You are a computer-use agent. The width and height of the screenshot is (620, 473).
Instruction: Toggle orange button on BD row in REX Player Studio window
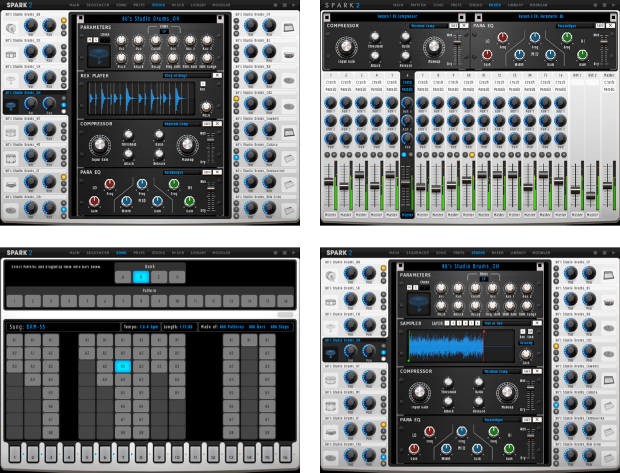[x=64, y=20]
